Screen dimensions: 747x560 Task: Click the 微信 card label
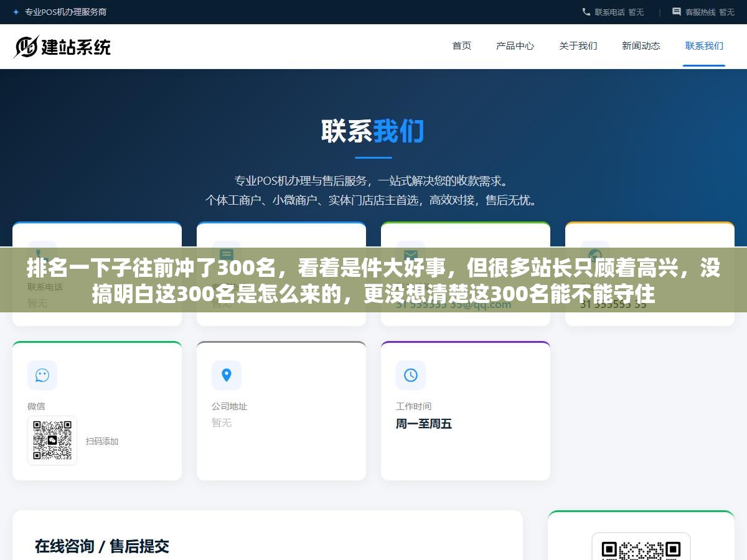(36, 406)
